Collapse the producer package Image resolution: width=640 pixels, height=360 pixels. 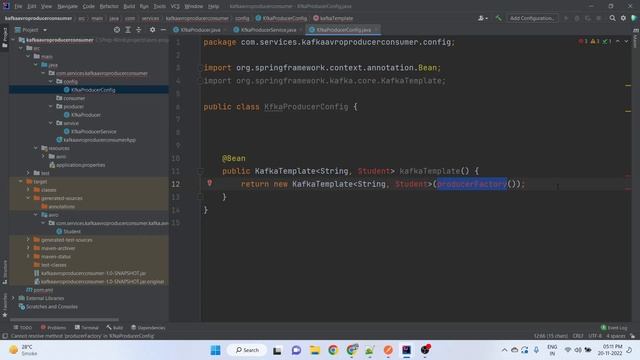[51, 106]
